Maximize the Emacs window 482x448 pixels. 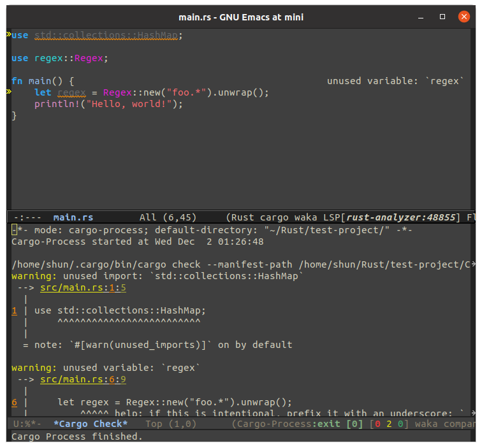click(442, 17)
